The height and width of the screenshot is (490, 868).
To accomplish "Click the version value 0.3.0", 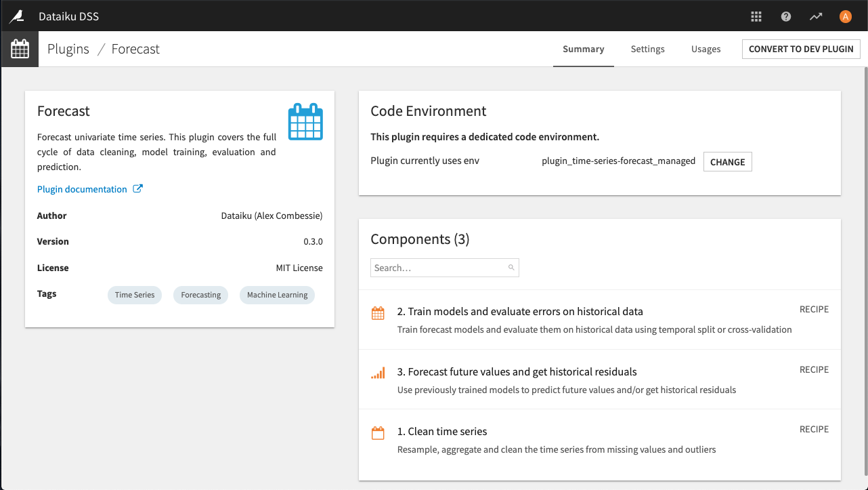I will [x=313, y=241].
